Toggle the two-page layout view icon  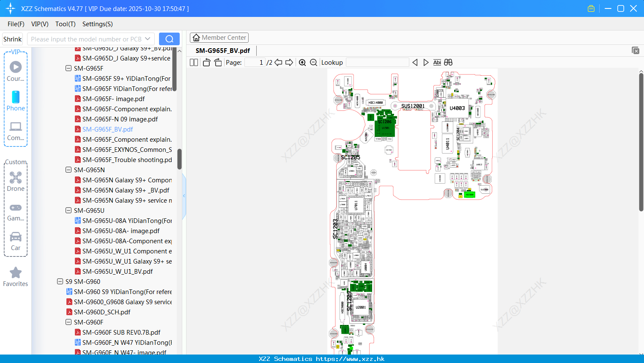point(194,63)
